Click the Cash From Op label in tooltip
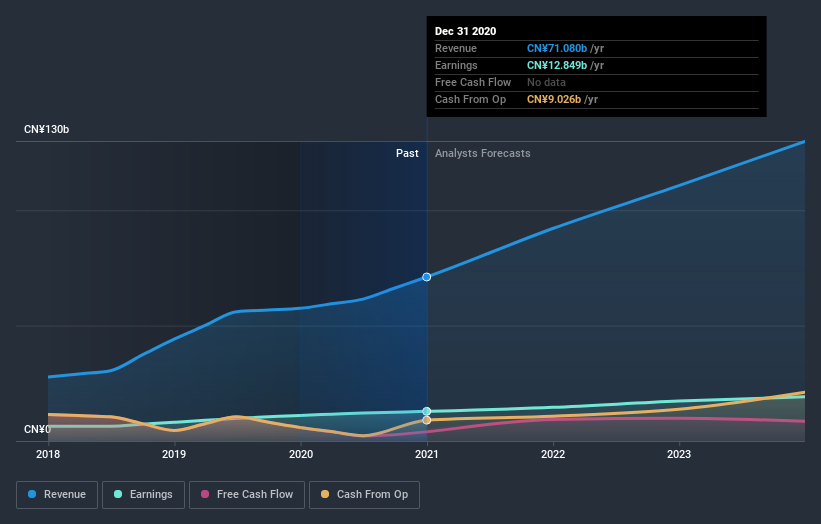Screen dimensions: 821x524 pos(470,99)
